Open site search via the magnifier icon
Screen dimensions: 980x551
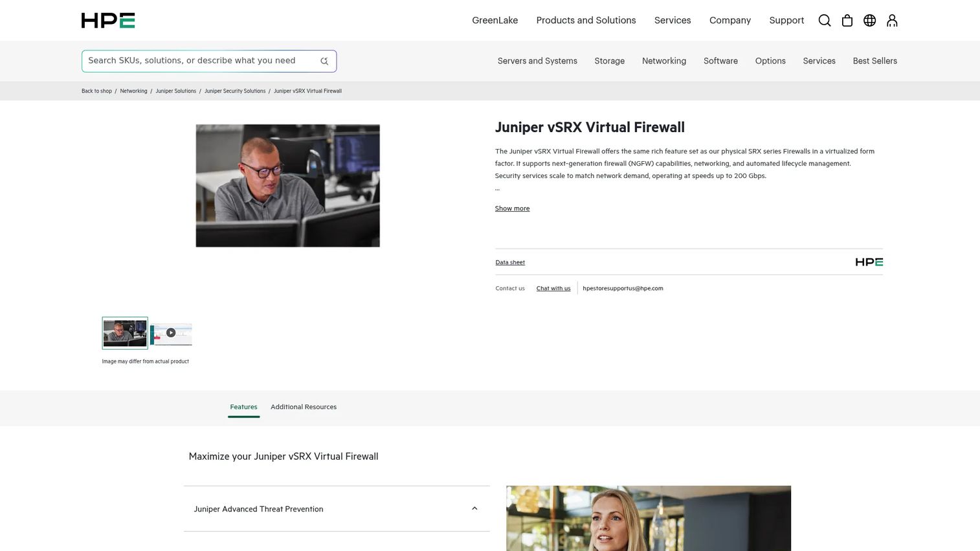pos(825,21)
